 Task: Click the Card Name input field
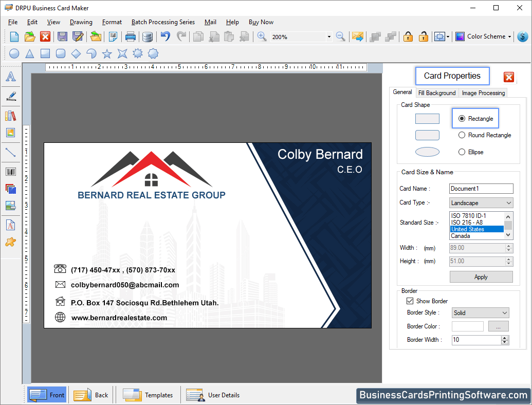(x=481, y=189)
